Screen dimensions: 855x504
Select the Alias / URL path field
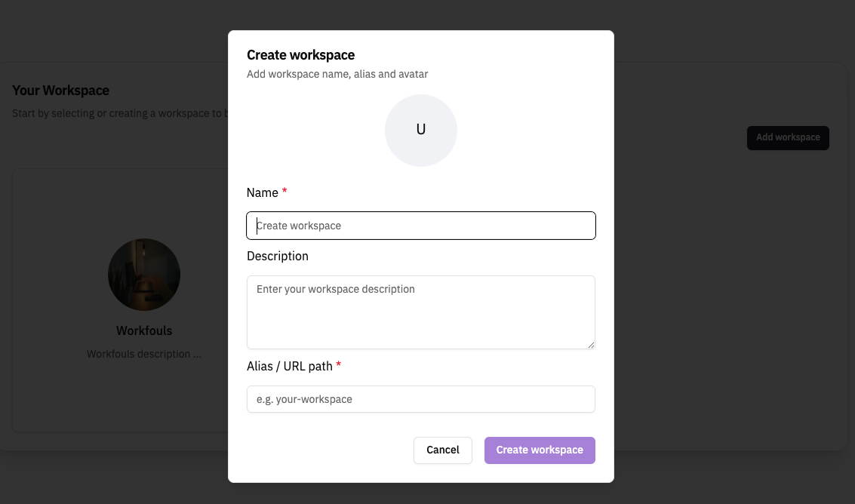[x=421, y=399]
